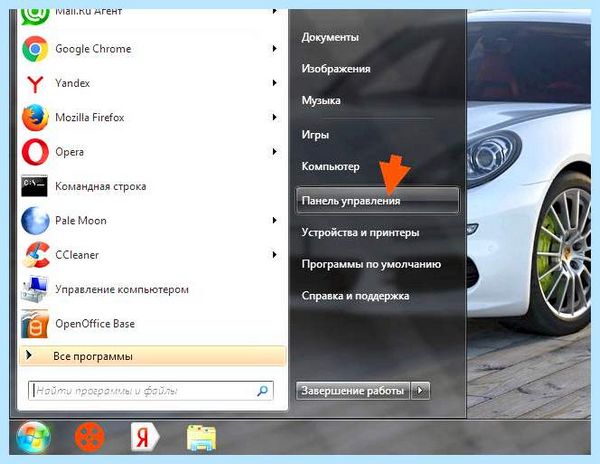Open Устройства и принтеры
Image resolution: width=600 pixels, height=464 pixels.
(360, 233)
